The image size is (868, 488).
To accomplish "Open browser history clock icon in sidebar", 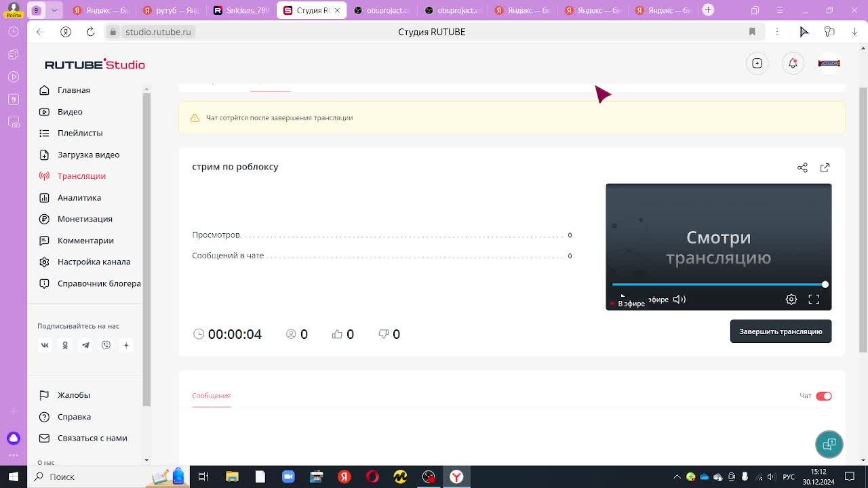I will [13, 32].
